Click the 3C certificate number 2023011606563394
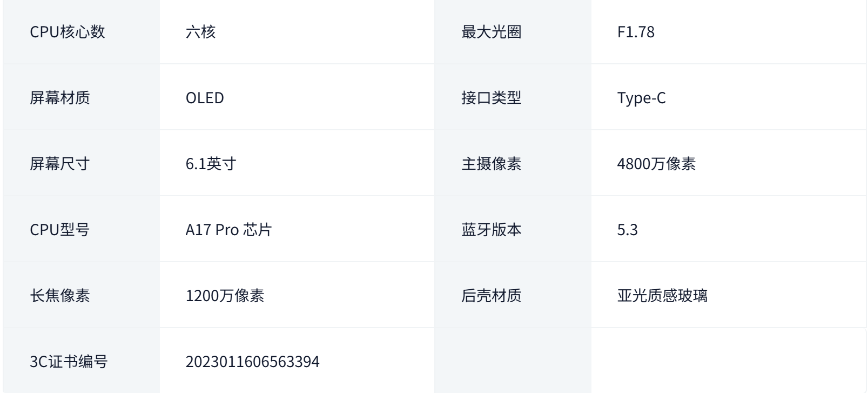The height and width of the screenshot is (393, 868). pos(252,362)
